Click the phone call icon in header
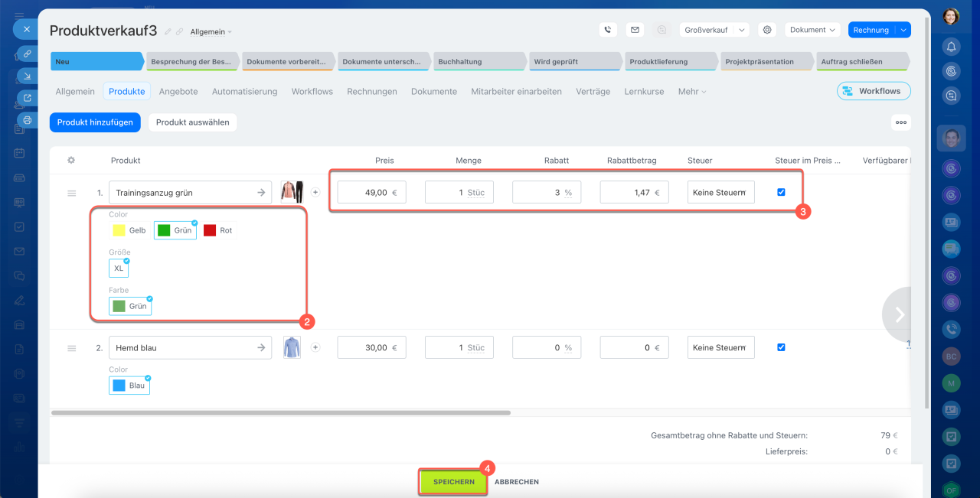Image resolution: width=980 pixels, height=498 pixels. point(608,30)
